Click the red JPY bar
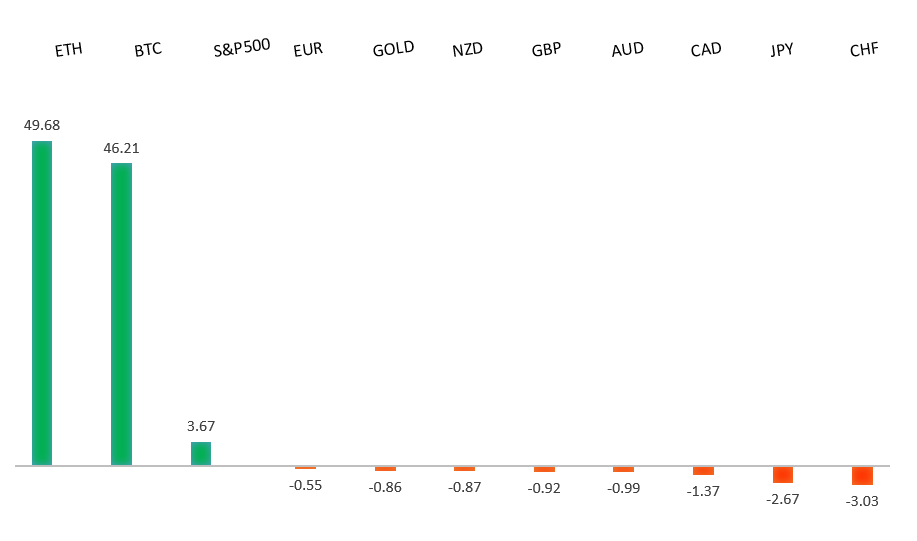The image size is (917, 541). pyautogui.click(x=783, y=475)
